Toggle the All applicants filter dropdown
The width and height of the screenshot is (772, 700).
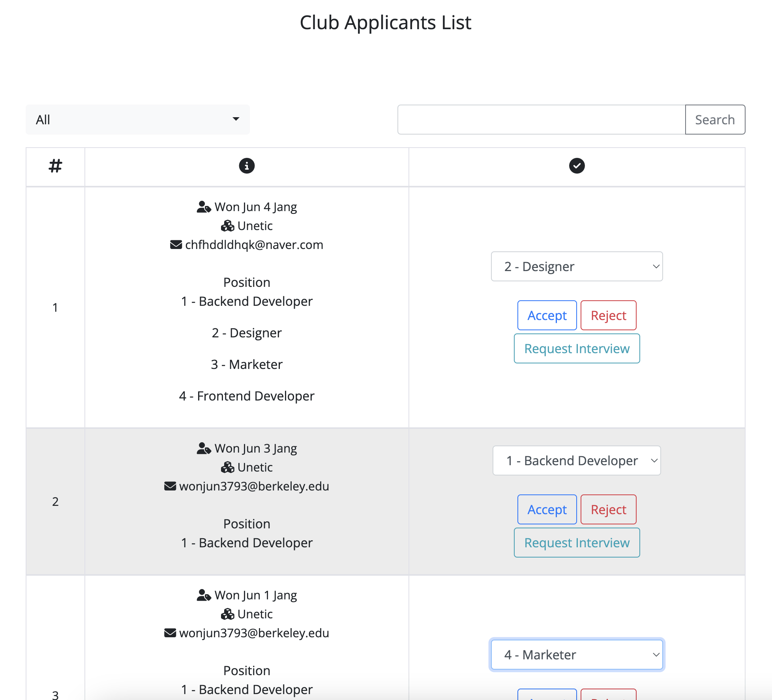[x=138, y=119]
